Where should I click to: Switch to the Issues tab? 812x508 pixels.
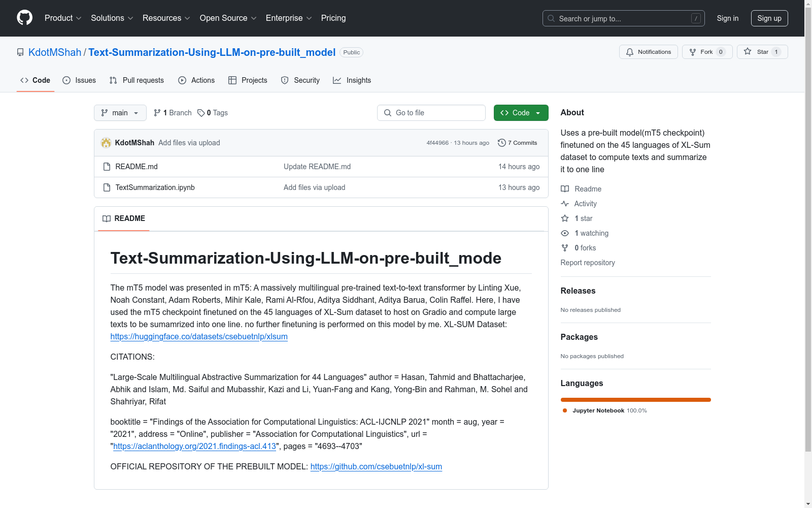click(79, 80)
